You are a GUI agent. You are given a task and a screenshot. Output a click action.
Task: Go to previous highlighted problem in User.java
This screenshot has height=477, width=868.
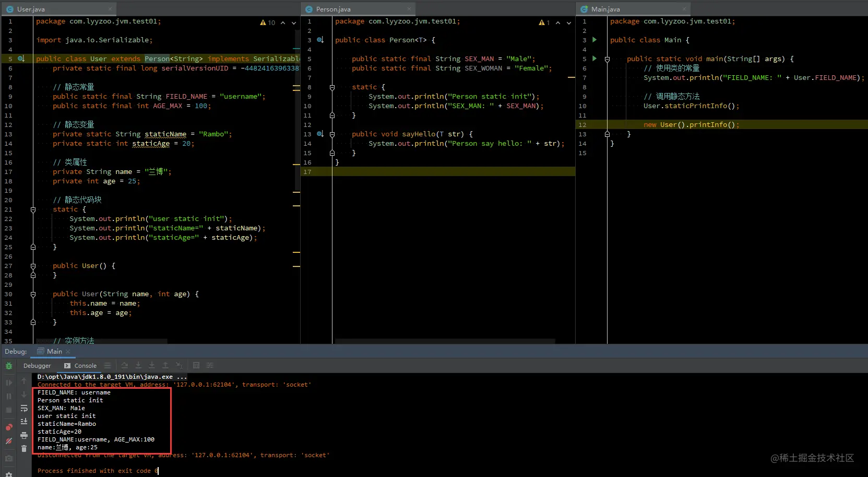283,22
